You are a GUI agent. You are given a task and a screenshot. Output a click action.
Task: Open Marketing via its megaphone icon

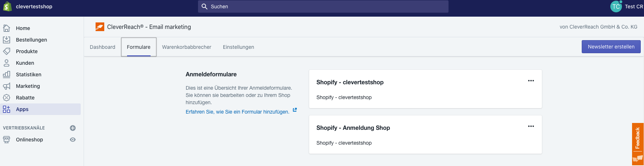coord(7,86)
